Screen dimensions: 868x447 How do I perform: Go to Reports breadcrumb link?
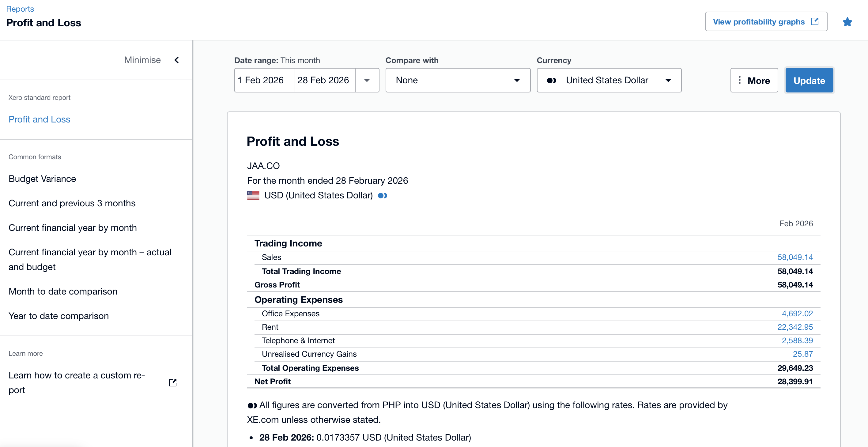20,9
